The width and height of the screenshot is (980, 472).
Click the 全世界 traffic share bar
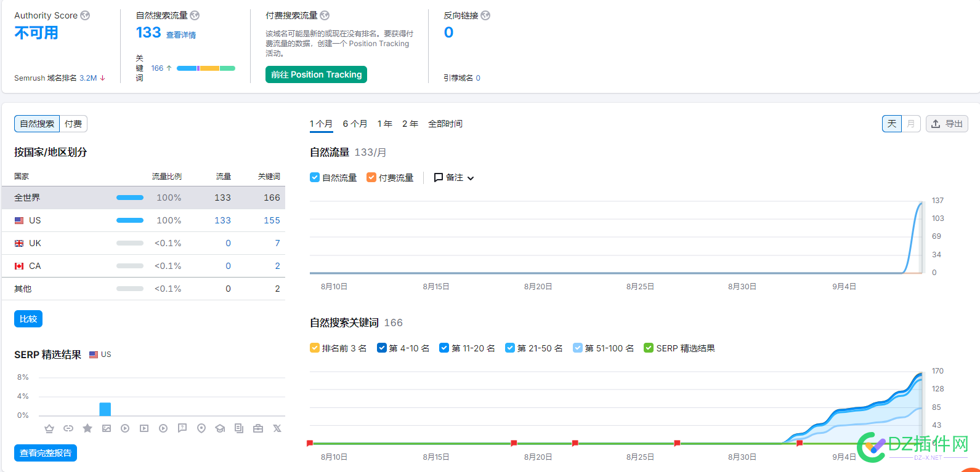(x=130, y=198)
